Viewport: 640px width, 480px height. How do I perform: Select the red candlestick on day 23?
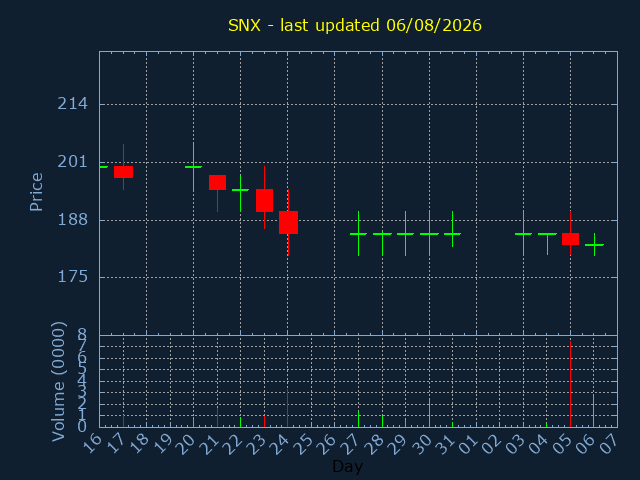[x=264, y=200]
